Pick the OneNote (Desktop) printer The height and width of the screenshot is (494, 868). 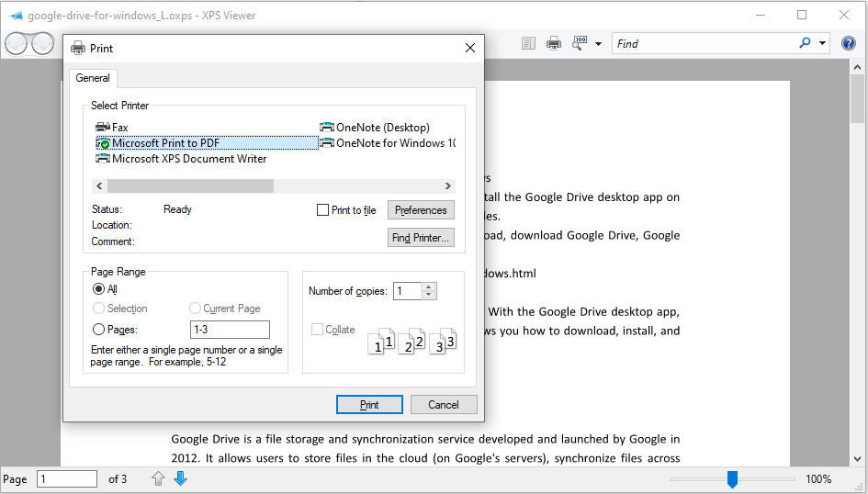click(x=375, y=128)
